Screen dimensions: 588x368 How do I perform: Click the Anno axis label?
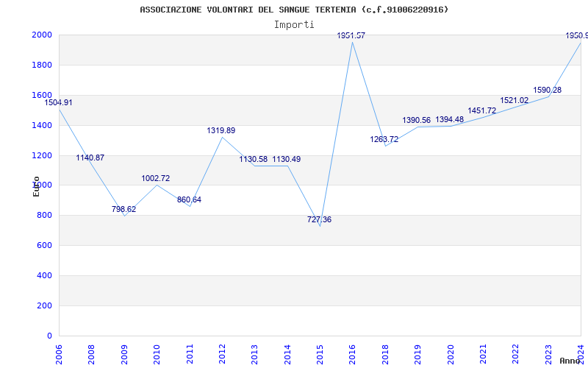click(x=572, y=361)
